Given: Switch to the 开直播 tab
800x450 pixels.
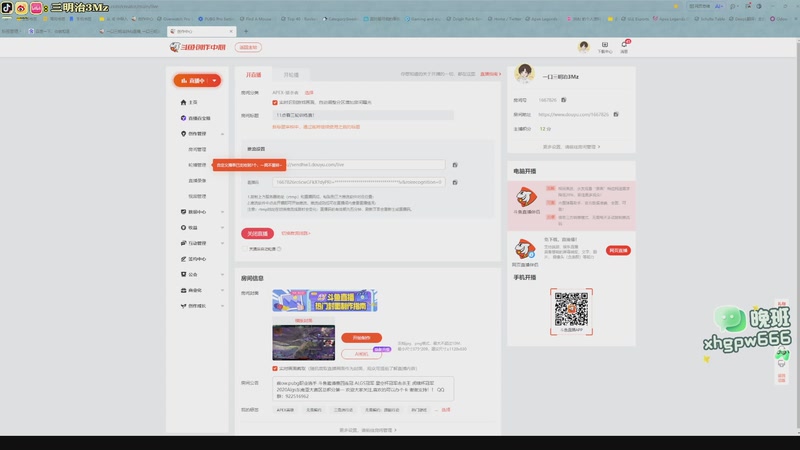Looking at the screenshot, I should pyautogui.click(x=254, y=74).
